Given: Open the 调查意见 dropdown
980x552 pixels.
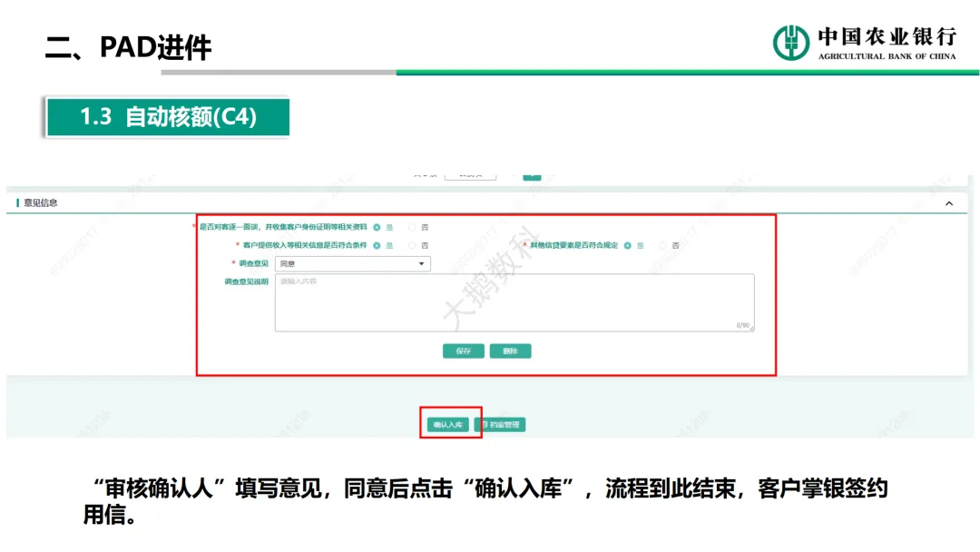Looking at the screenshot, I should (353, 264).
